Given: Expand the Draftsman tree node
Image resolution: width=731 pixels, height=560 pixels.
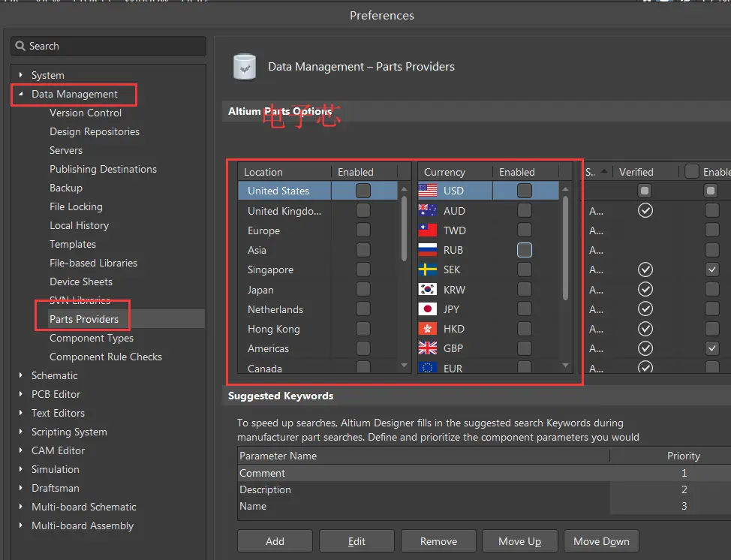Looking at the screenshot, I should [20, 488].
